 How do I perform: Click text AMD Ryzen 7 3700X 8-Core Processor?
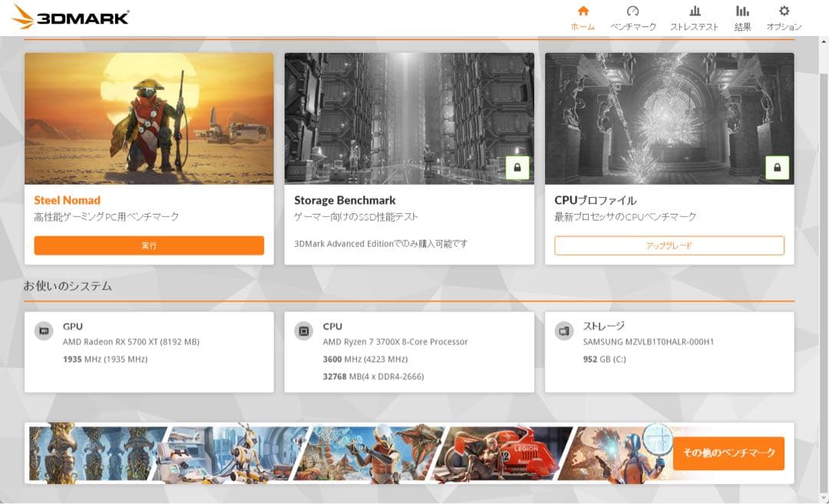click(x=395, y=342)
